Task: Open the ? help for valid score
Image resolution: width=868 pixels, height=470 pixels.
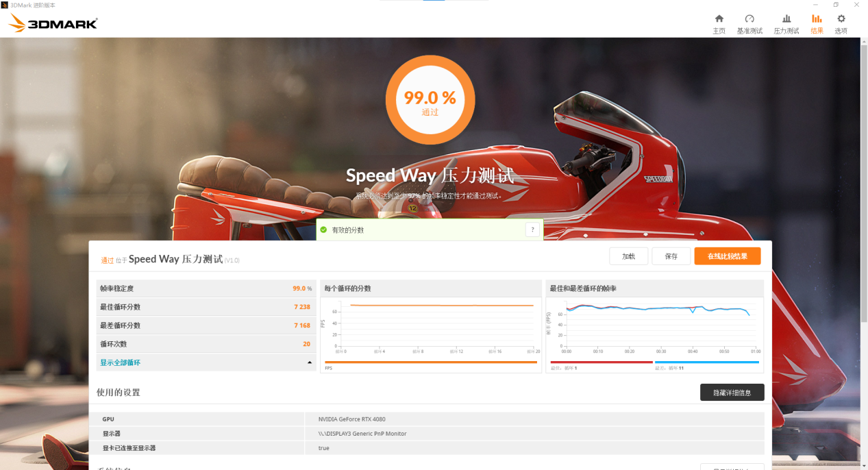Action: coord(532,230)
